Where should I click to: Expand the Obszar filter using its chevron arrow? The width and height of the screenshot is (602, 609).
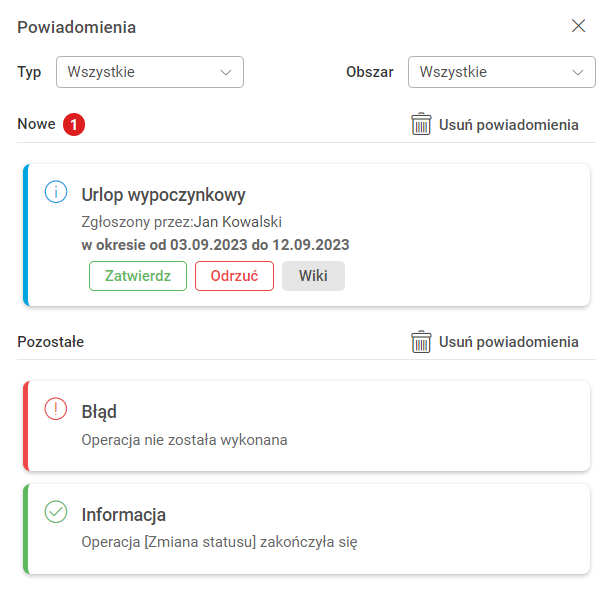click(577, 72)
